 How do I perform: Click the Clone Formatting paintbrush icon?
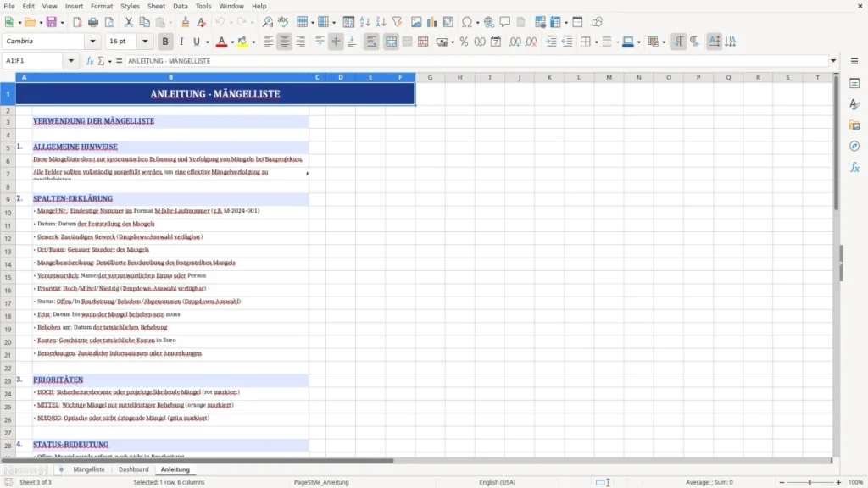coord(186,22)
